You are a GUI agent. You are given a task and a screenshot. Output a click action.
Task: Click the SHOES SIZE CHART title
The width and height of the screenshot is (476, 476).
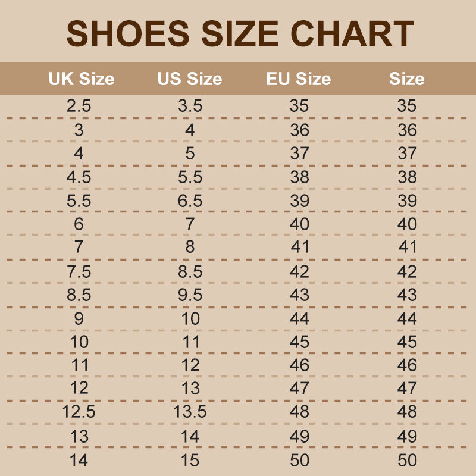240,33
